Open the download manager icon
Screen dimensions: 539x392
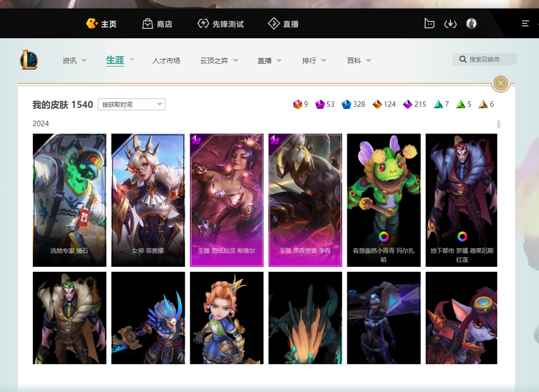(450, 24)
